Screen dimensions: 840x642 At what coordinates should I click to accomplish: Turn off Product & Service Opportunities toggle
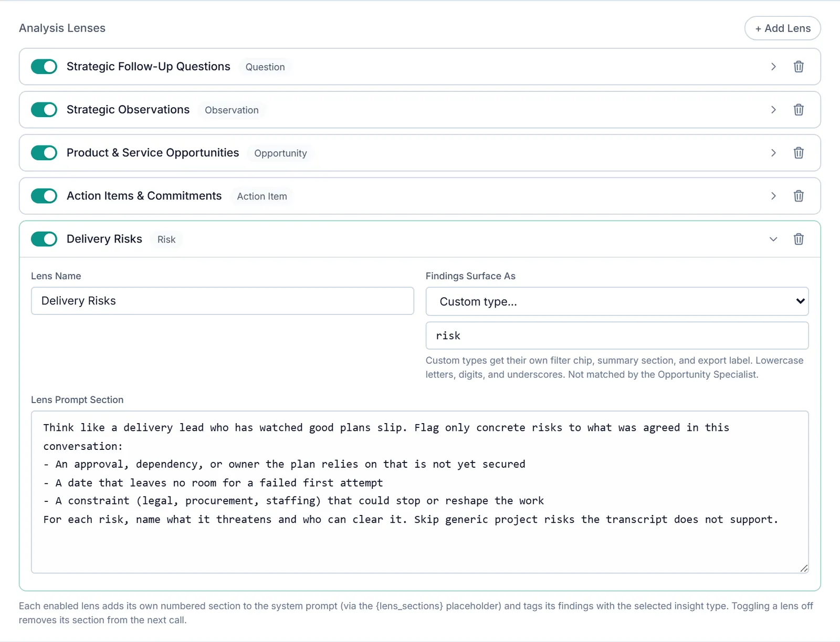point(44,153)
